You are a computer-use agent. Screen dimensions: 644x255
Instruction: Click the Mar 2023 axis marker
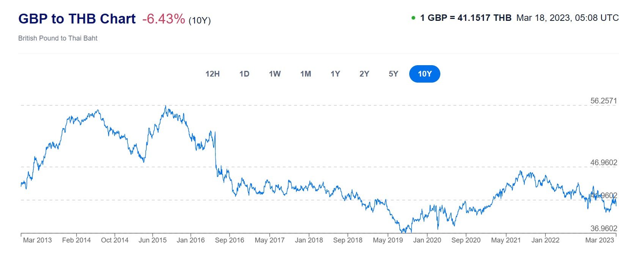click(x=600, y=240)
